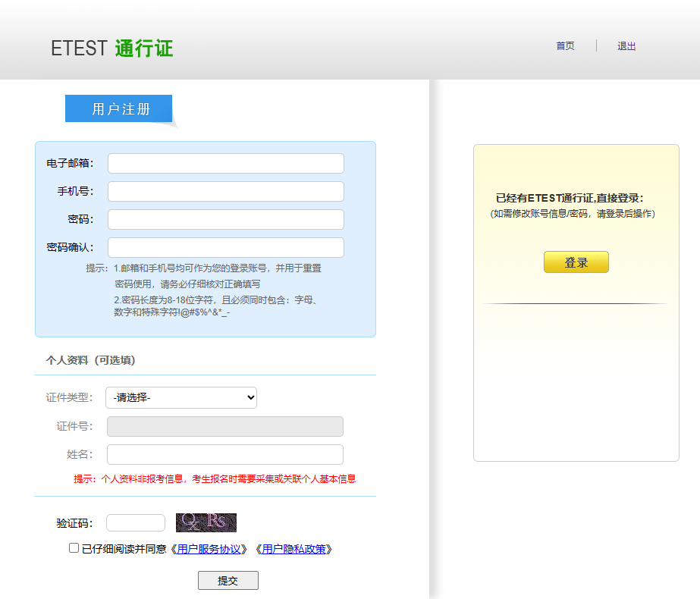Click the ETEST 通行证 logo

pos(112,49)
